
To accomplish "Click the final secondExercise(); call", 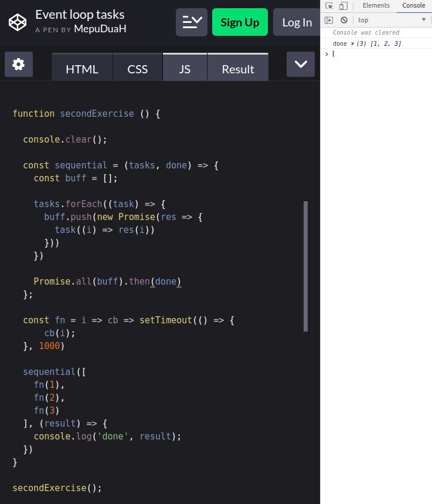I will click(57, 488).
